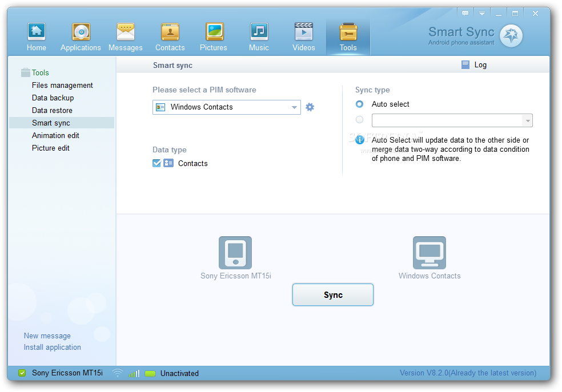The image size is (562, 392).
Task: Open the Contacts card icon
Action: coord(170,32)
